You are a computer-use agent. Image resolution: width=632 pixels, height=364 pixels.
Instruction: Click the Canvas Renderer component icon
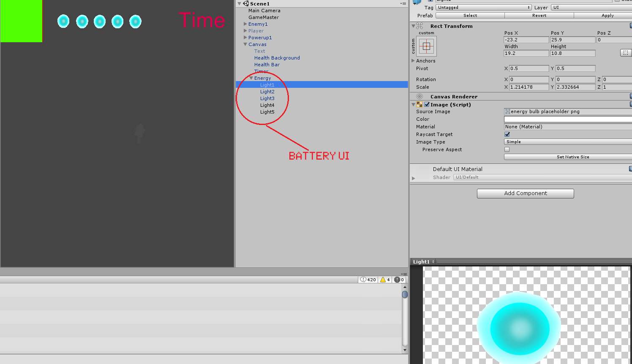420,97
